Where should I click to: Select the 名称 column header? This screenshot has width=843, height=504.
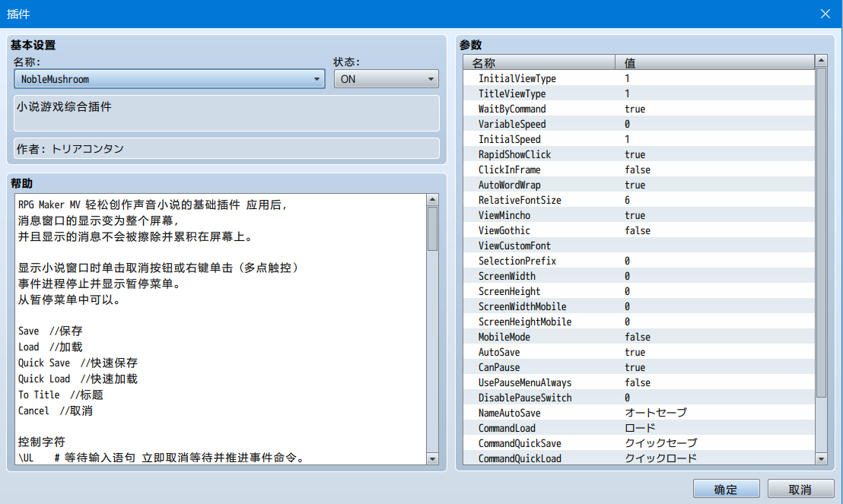click(x=539, y=62)
